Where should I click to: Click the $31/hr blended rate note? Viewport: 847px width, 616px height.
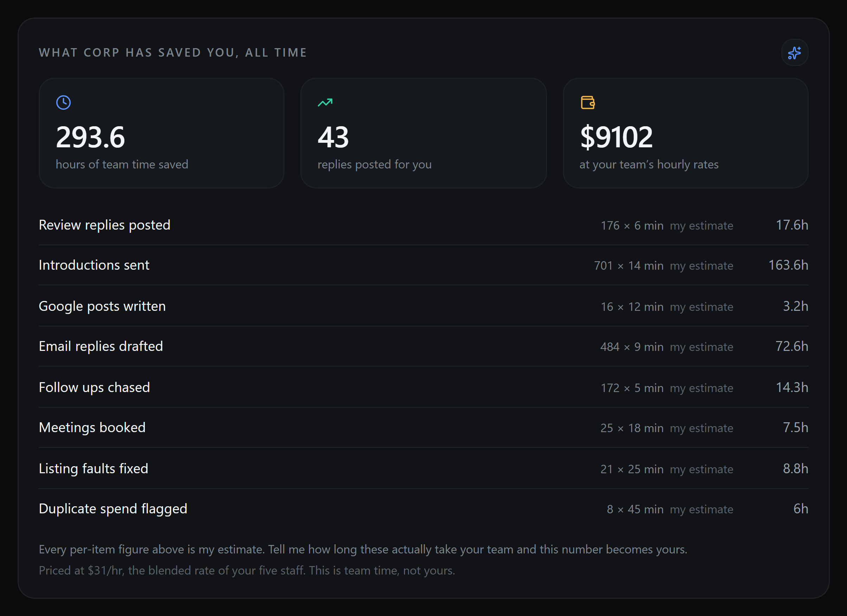tap(247, 570)
